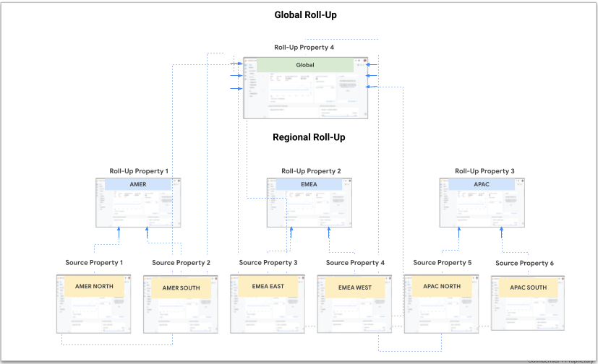Click the yellow AMER SOUTH banner

point(181,288)
